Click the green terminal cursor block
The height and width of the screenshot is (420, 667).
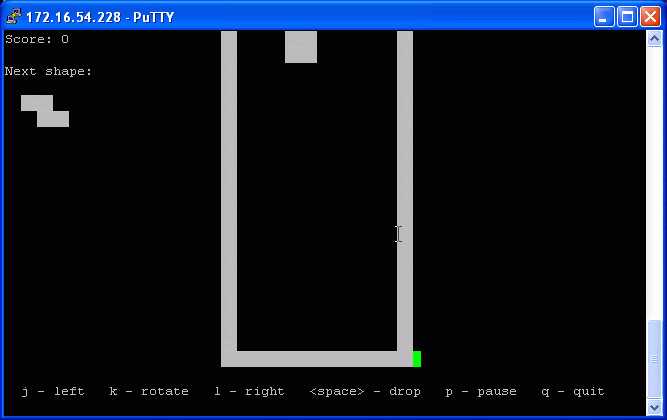(417, 359)
